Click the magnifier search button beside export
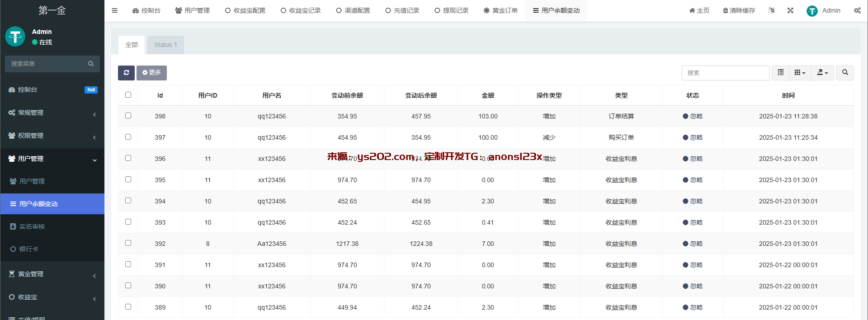 [x=845, y=73]
